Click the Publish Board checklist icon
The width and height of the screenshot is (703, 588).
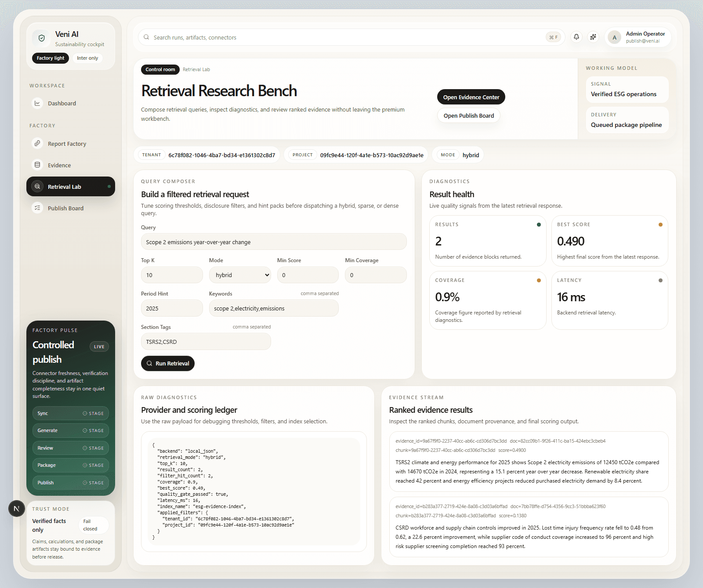click(x=37, y=208)
